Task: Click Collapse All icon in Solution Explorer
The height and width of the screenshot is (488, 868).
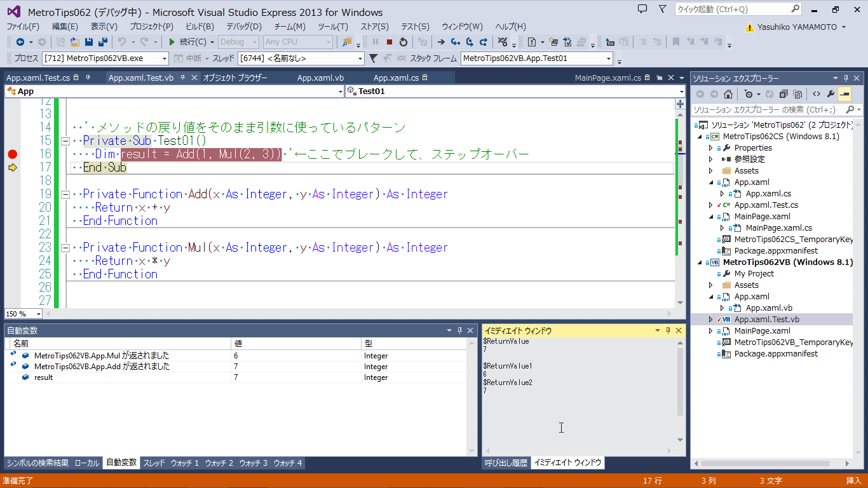Action: point(783,94)
